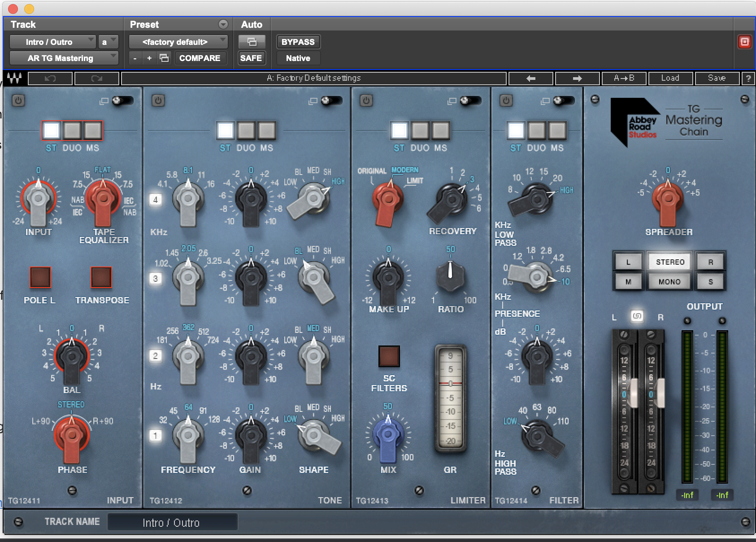
Task: Click the Save preset button
Action: pos(717,79)
